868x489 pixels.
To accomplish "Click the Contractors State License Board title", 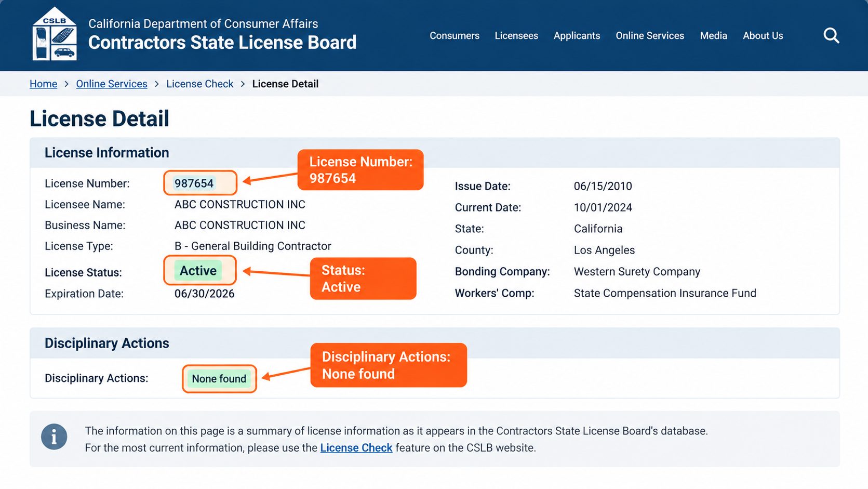I will coord(222,43).
